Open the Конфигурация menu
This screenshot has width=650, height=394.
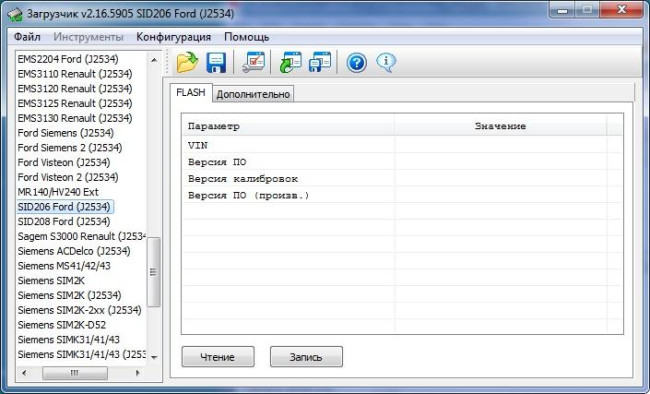(173, 37)
